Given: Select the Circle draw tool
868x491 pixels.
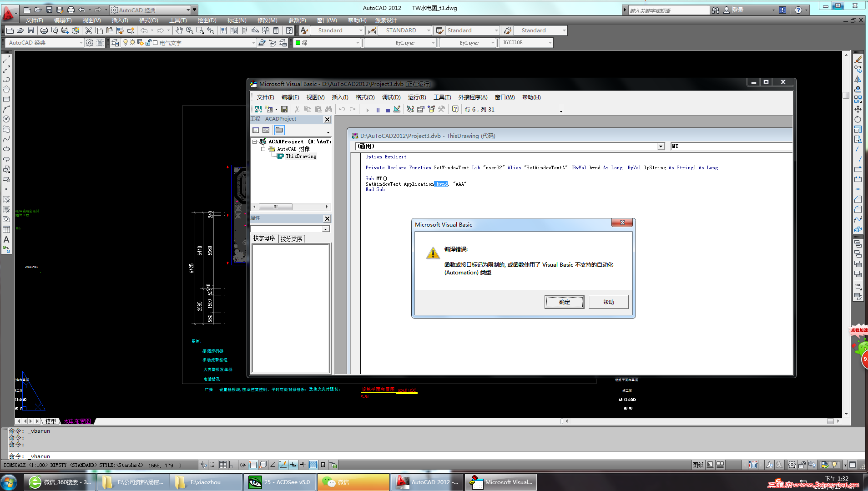Looking at the screenshot, I should click(6, 119).
